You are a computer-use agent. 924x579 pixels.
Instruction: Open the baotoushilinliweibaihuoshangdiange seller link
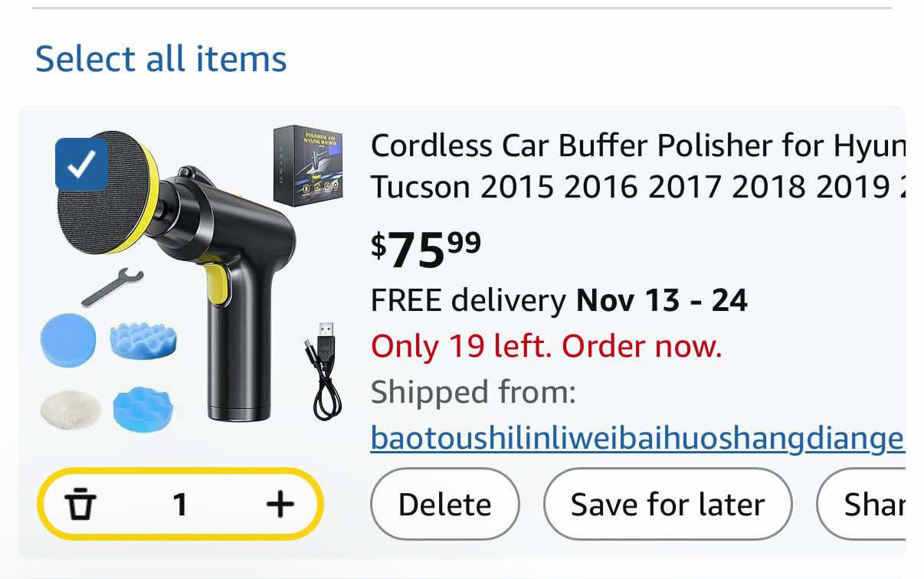coord(637,438)
